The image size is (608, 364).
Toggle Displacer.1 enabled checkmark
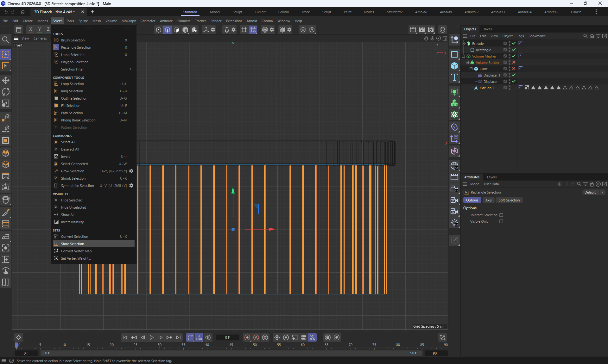(x=514, y=75)
